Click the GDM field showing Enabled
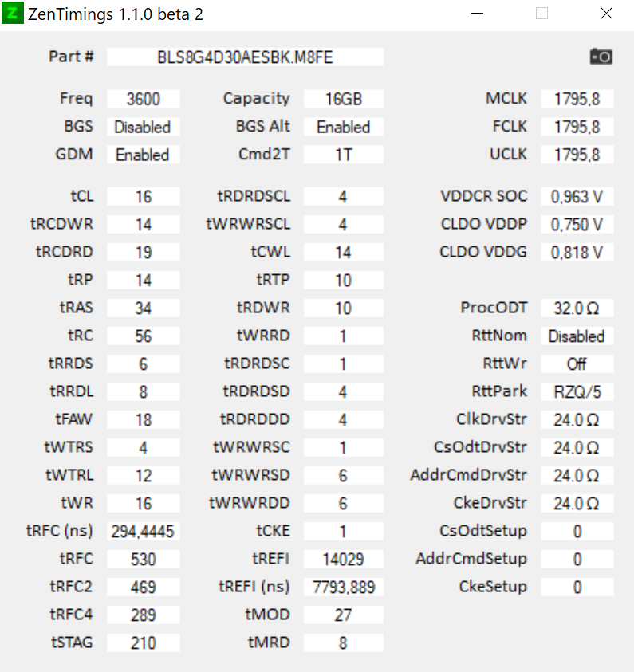Screen dimensions: 634x672 (143, 154)
